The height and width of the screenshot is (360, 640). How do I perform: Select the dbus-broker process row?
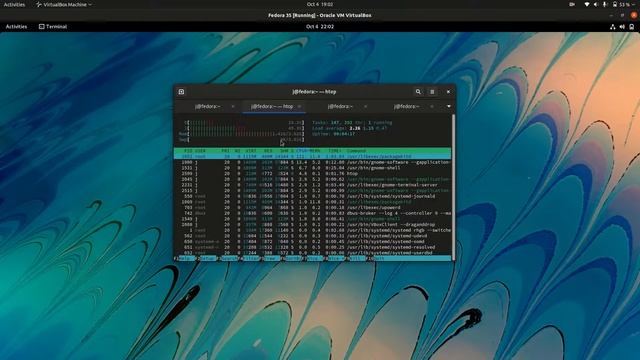[x=313, y=213]
